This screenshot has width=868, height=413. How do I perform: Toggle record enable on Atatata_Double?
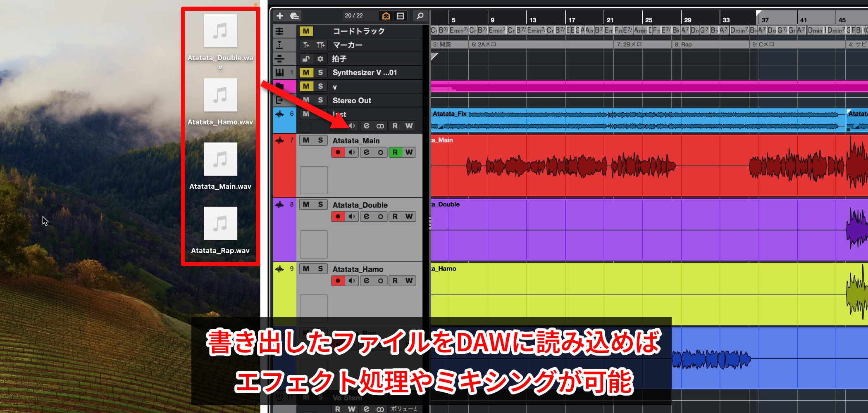[338, 216]
